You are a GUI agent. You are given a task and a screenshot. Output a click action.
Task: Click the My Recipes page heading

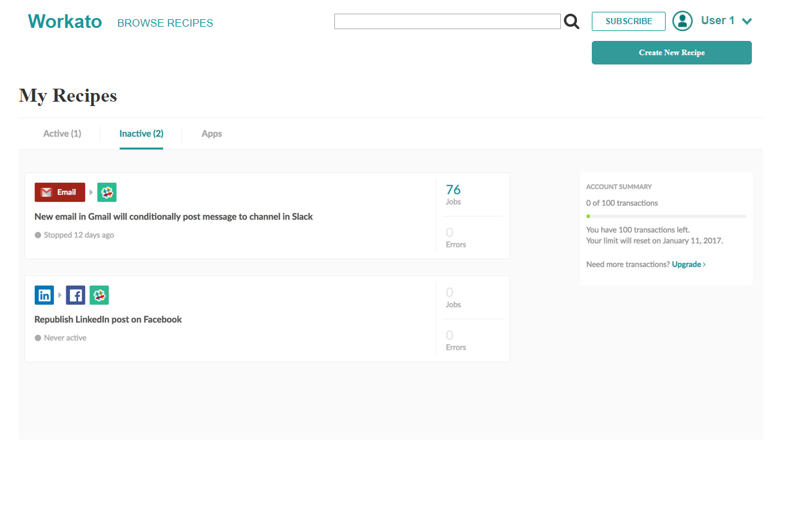pyautogui.click(x=68, y=95)
